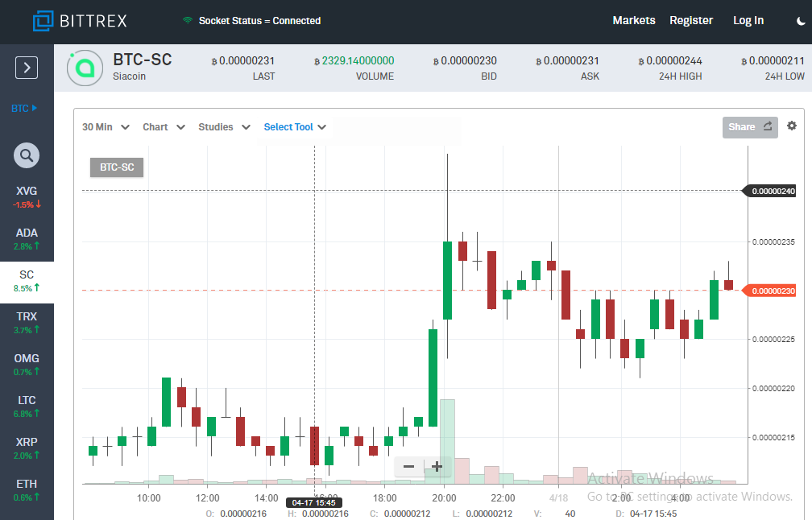Viewport: 812px width, 520px height.
Task: Select TRX market in sidebar
Action: click(x=27, y=324)
